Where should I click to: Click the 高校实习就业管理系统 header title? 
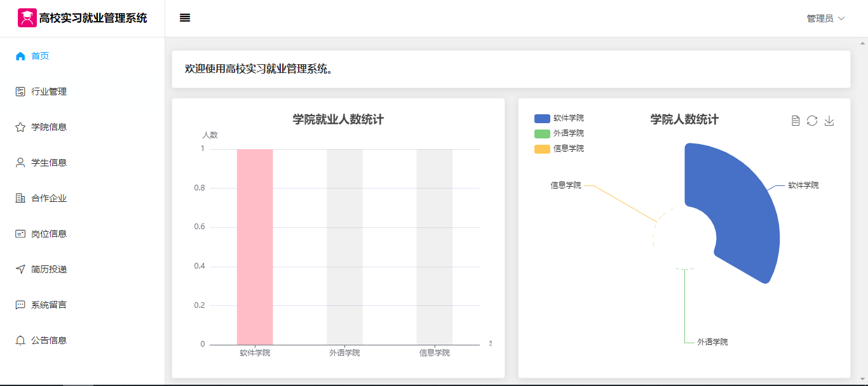coord(93,18)
